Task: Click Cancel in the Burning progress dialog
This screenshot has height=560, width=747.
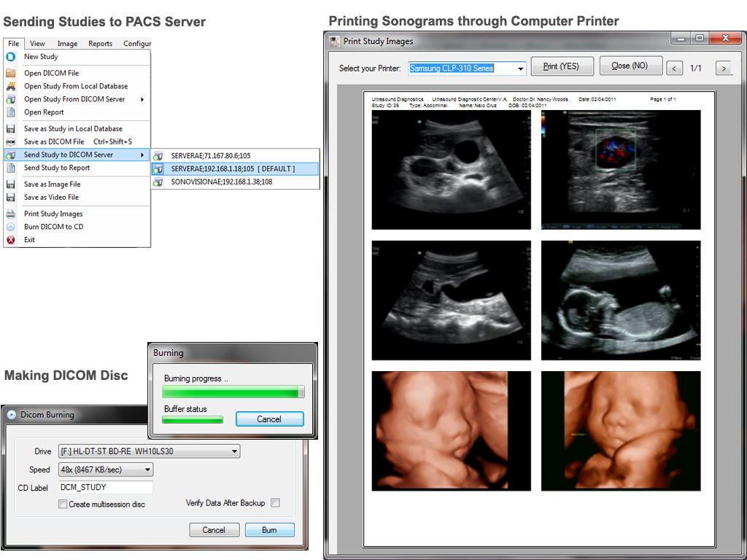Action: click(270, 419)
